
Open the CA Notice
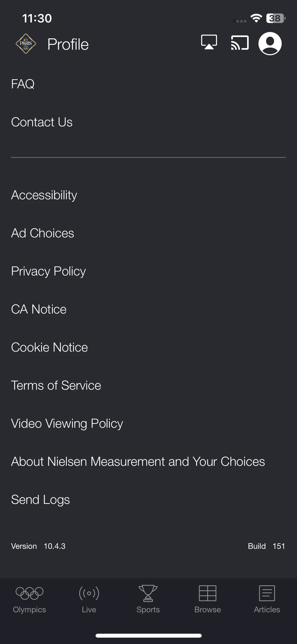coord(39,309)
